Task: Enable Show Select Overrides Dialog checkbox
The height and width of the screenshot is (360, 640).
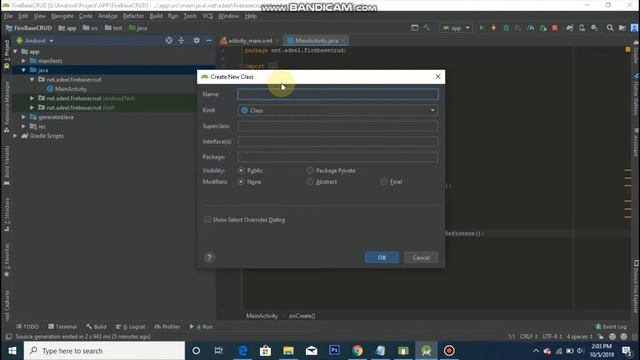Action: point(207,220)
